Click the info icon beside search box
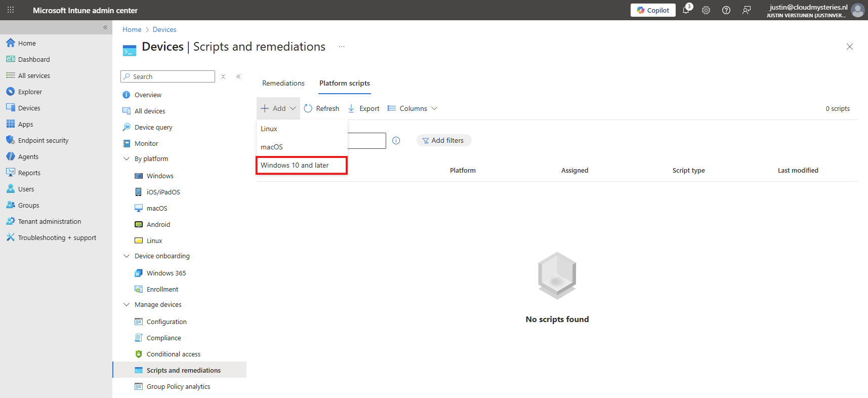 [x=396, y=141]
